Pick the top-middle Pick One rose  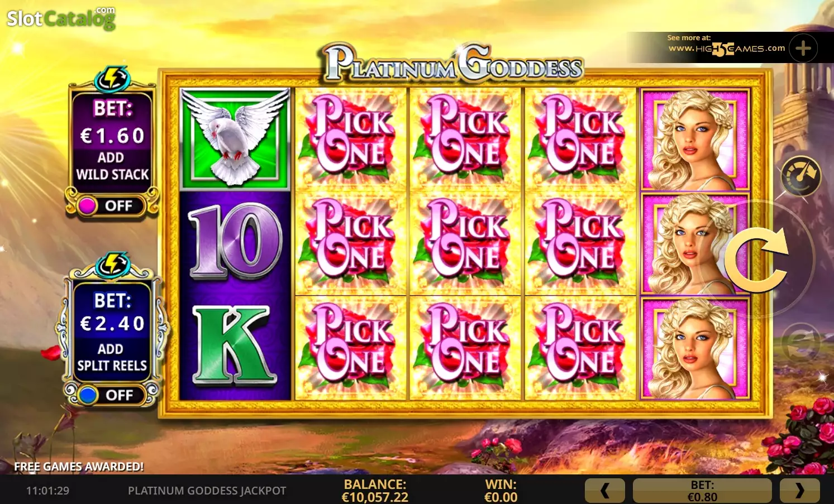point(465,138)
